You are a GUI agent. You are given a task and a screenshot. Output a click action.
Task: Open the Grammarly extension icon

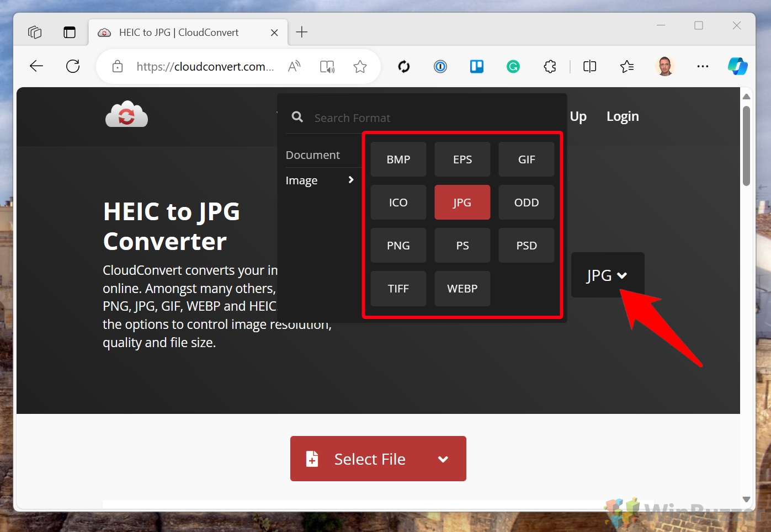(513, 67)
